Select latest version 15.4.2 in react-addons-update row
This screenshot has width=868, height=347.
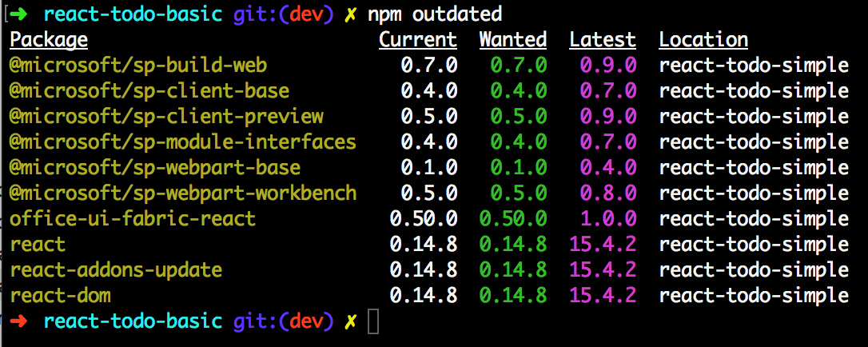pos(603,270)
